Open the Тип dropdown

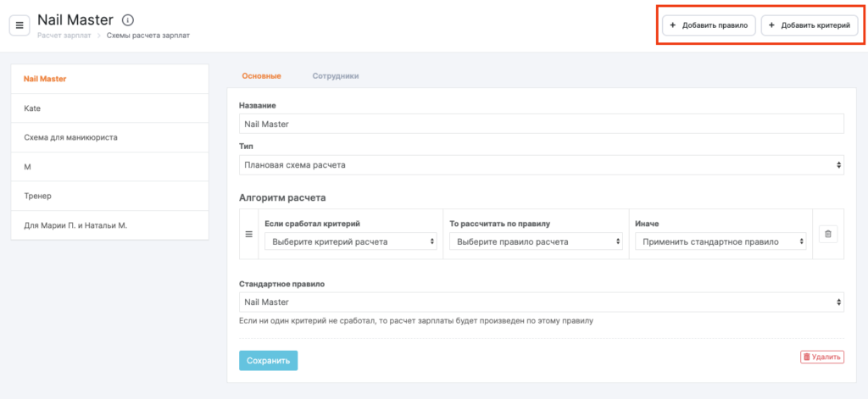(x=541, y=164)
